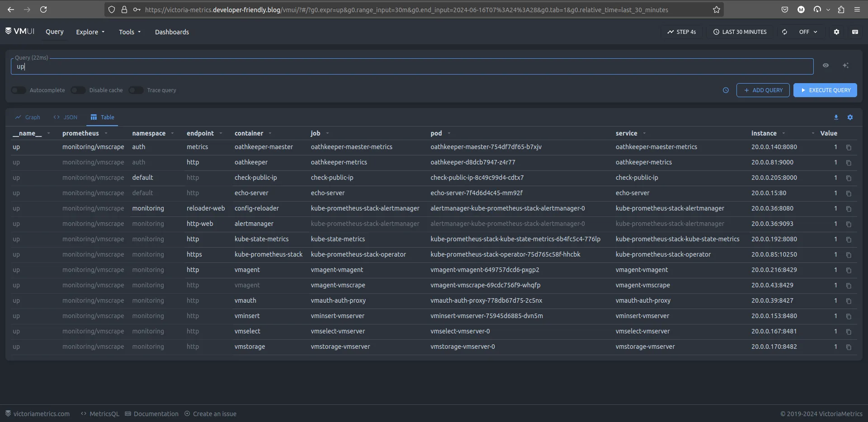Click the keyboard shortcuts icon in header
The width and height of the screenshot is (868, 422).
[855, 32]
